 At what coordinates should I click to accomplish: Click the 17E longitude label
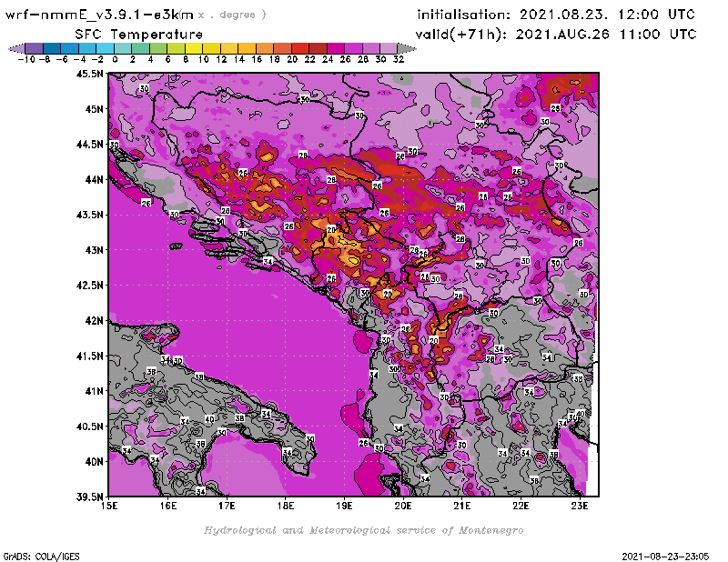[x=227, y=506]
